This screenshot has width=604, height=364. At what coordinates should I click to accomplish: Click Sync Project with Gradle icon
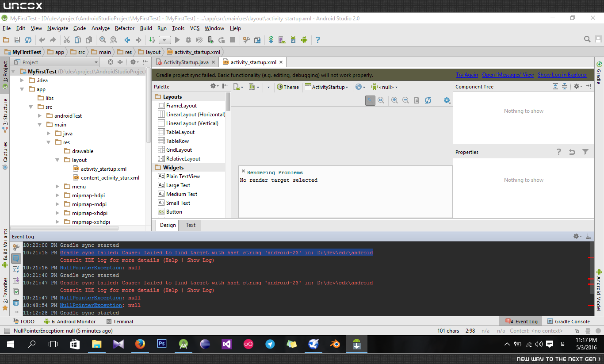point(271,40)
